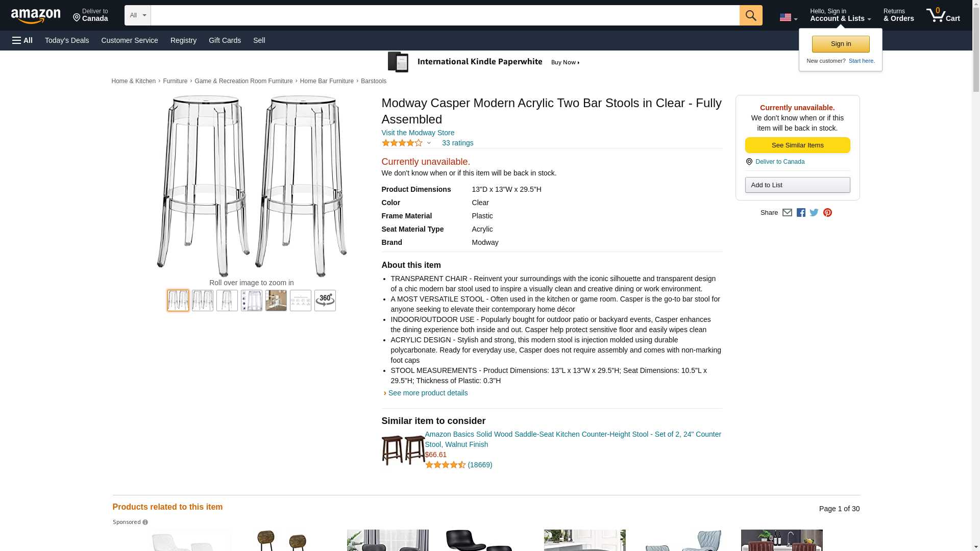Open the All hamburger menu

[22, 40]
